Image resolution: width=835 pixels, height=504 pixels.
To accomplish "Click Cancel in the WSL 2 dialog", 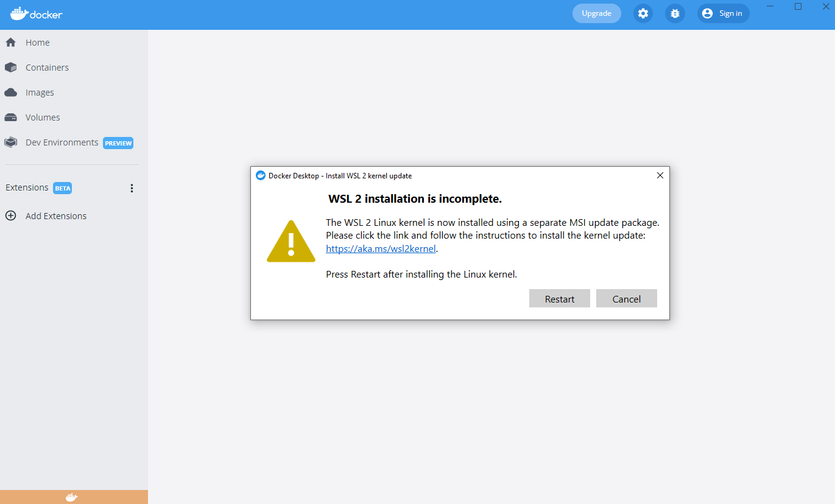I will point(627,299).
